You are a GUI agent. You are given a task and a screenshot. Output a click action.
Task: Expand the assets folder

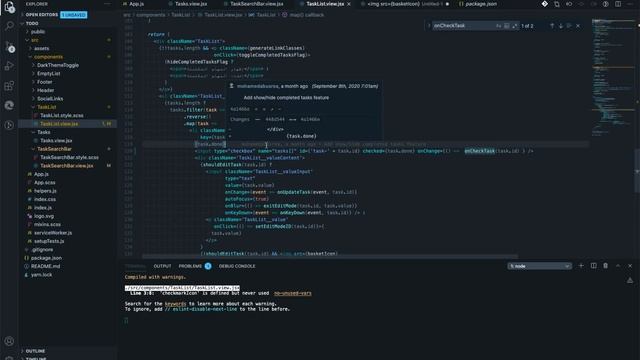41,48
